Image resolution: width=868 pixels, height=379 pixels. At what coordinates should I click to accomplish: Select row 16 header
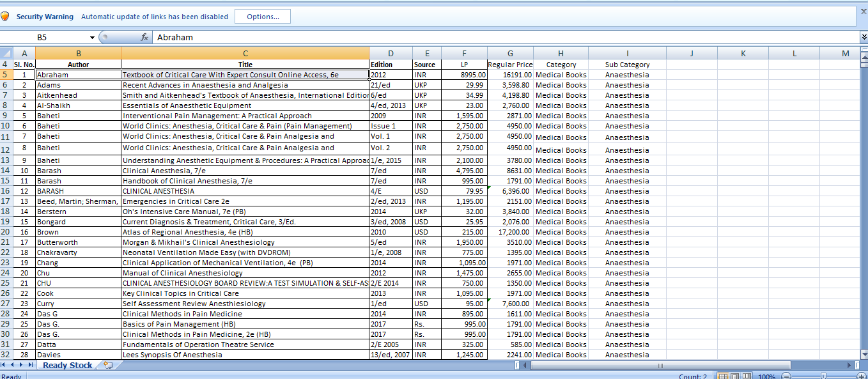pos(5,191)
